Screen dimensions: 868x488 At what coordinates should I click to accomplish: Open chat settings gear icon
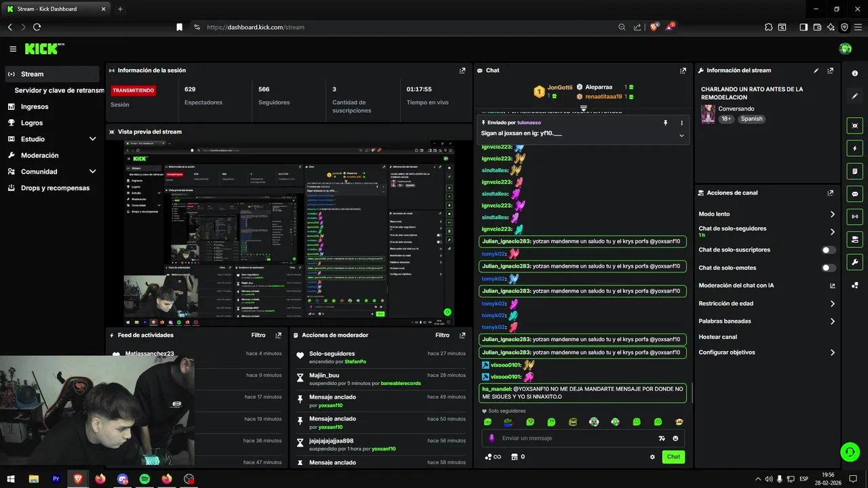[x=652, y=457]
